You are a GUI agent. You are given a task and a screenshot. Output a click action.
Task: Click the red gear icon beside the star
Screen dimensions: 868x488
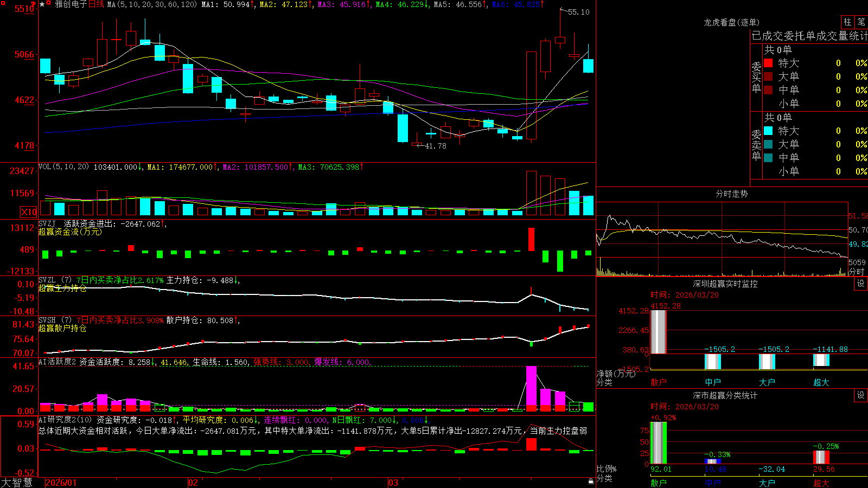(49, 4)
